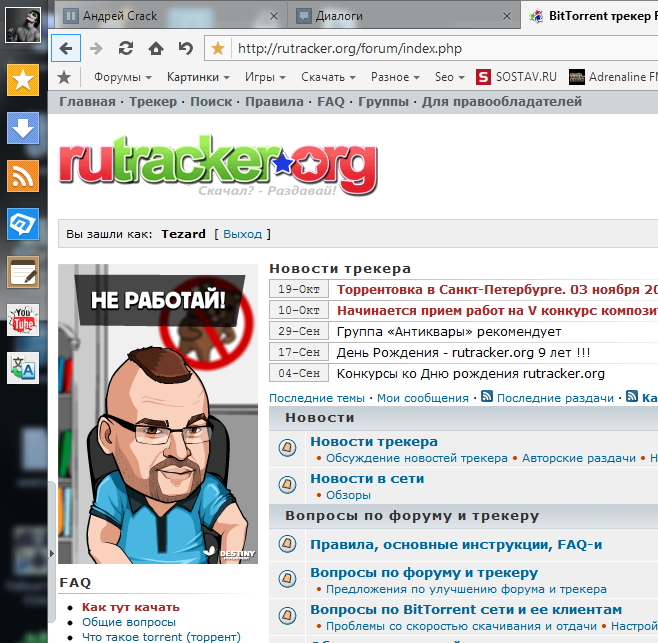Viewport: 658px width, 643px height.
Task: Switch to the Андрей Crack tab
Action: click(171, 16)
